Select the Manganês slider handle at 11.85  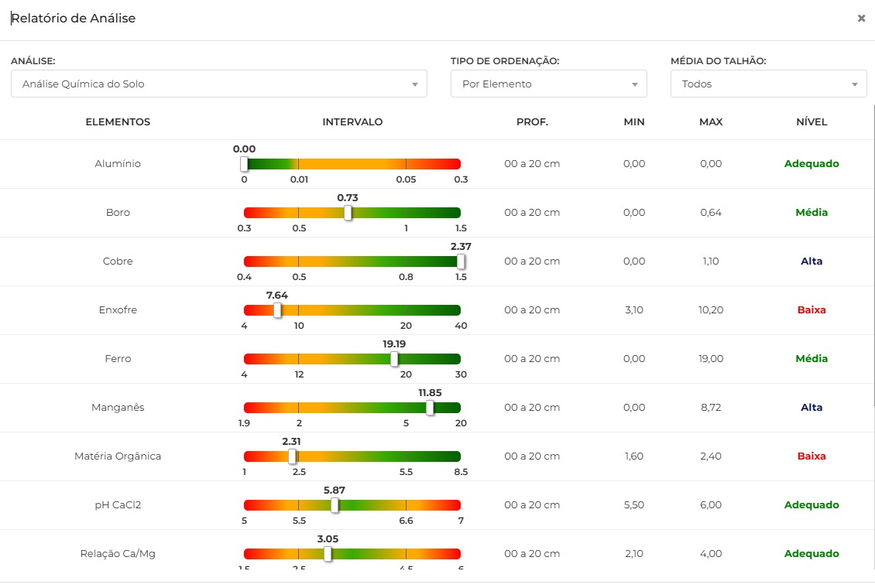[x=430, y=408]
